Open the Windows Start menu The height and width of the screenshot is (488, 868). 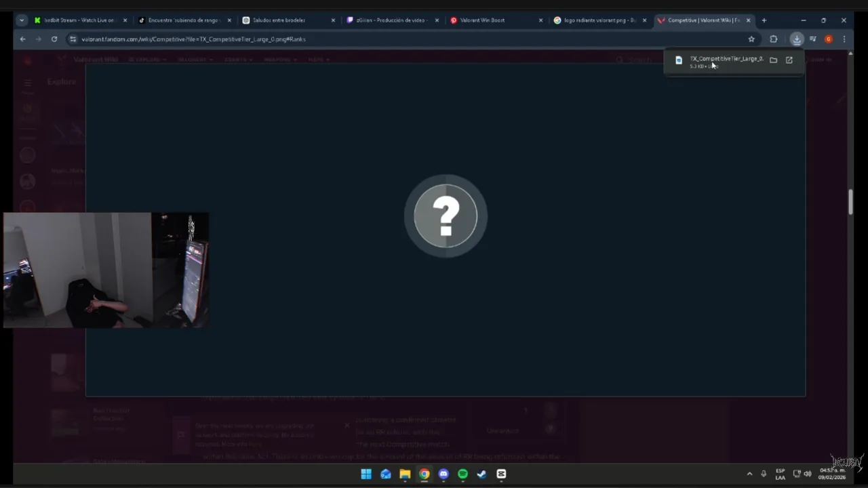[x=366, y=474]
